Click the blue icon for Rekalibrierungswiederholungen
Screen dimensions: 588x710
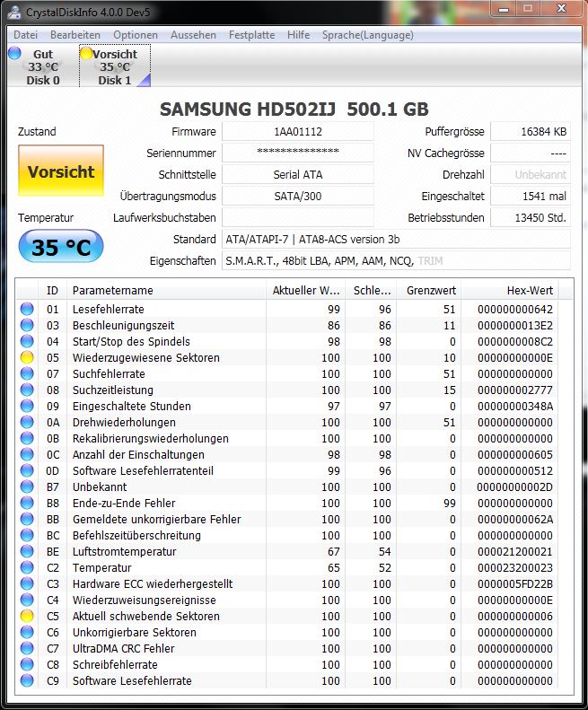(x=27, y=438)
